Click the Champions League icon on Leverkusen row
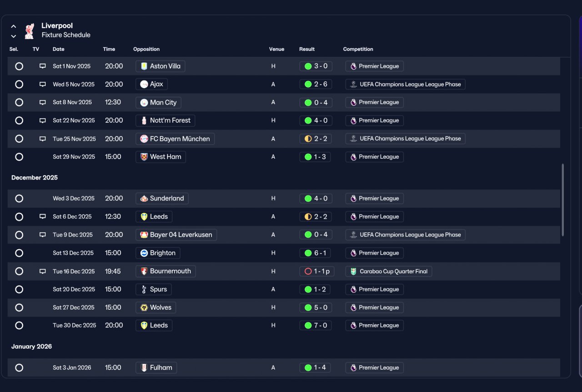 tap(353, 235)
